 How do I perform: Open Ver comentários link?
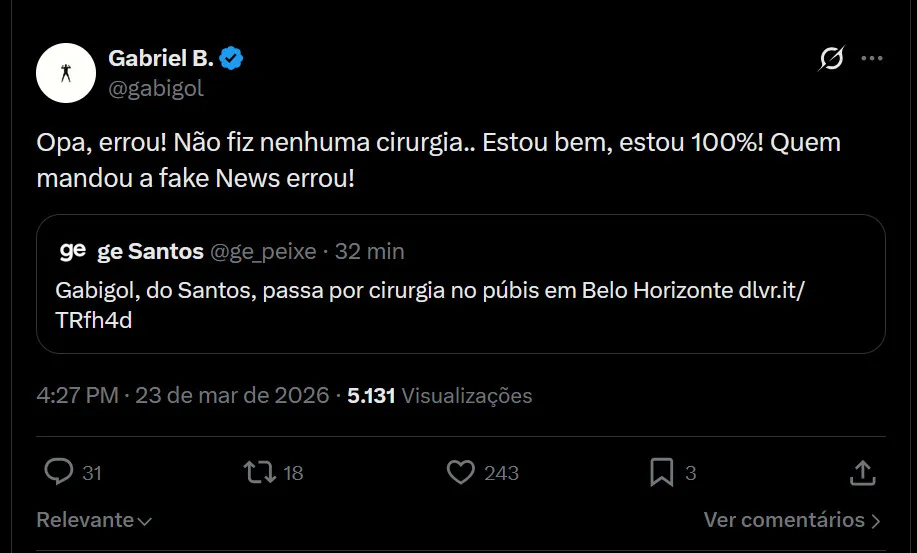coord(784,520)
